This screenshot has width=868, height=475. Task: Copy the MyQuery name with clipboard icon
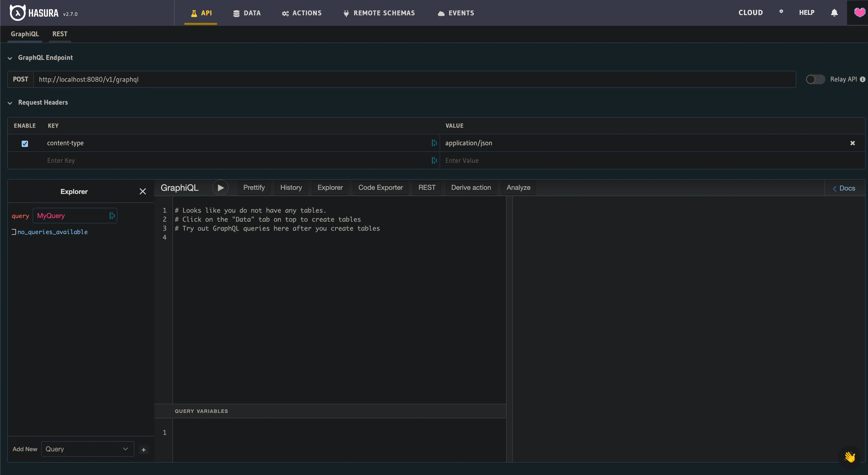click(x=112, y=215)
